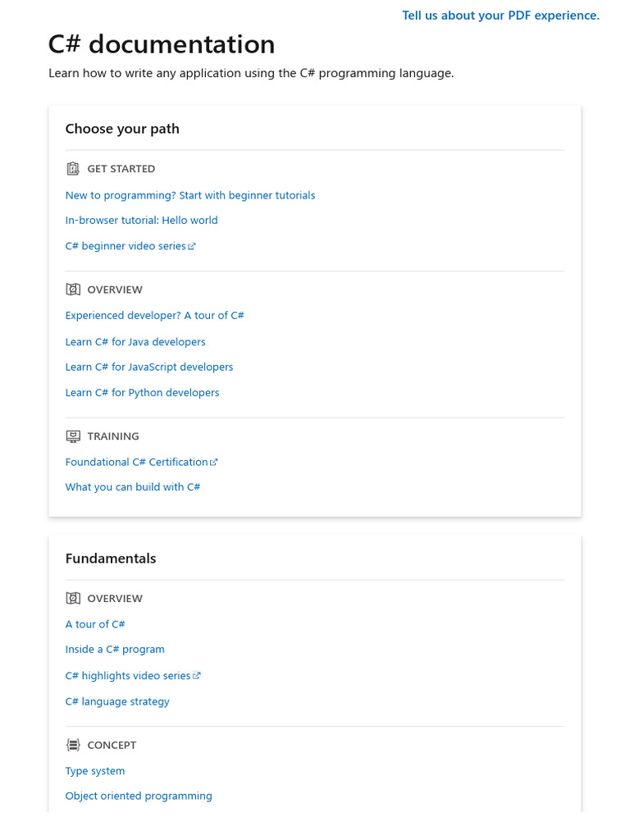Click external link icon beside C# beginner video series
This screenshot has height=840, width=630.
pyautogui.click(x=192, y=246)
